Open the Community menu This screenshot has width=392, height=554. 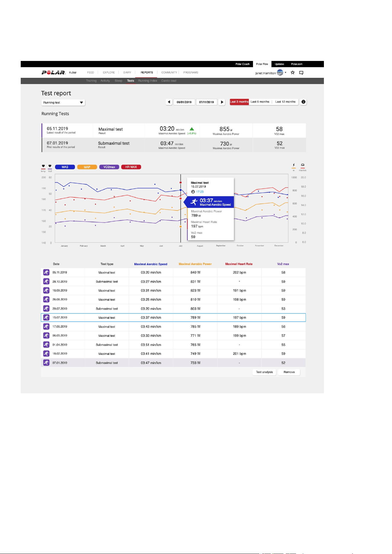169,73
